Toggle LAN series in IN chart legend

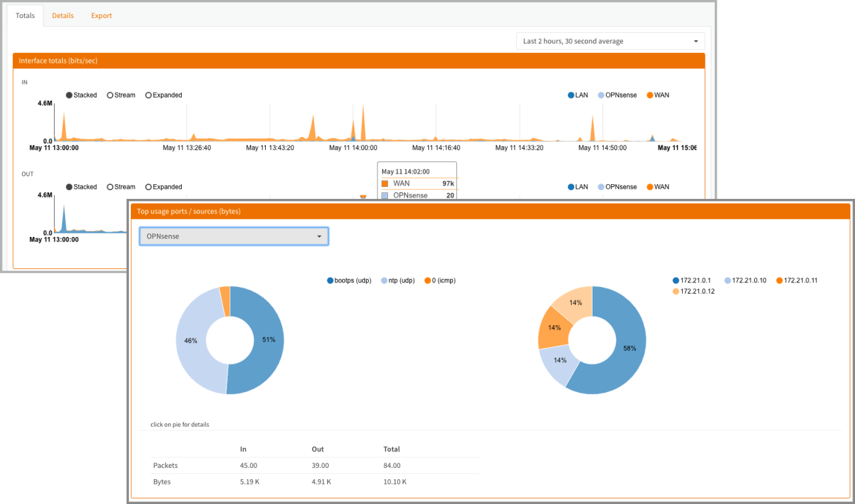tap(578, 95)
